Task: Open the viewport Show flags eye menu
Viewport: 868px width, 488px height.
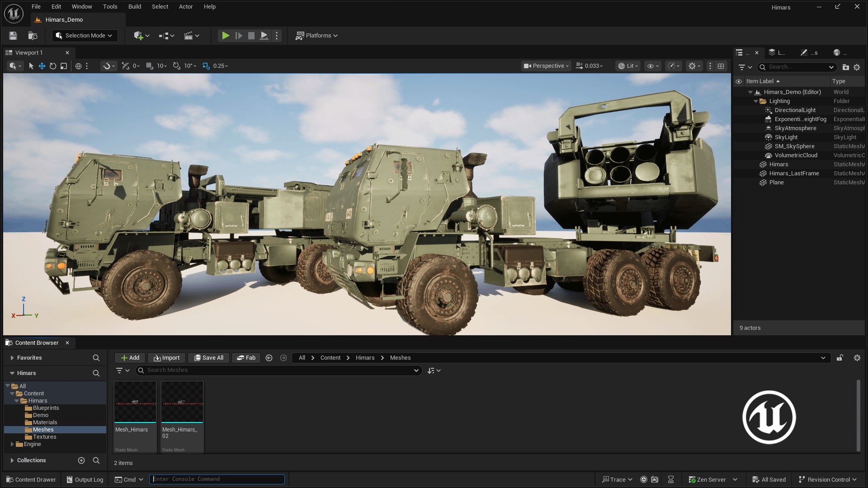Action: (653, 66)
